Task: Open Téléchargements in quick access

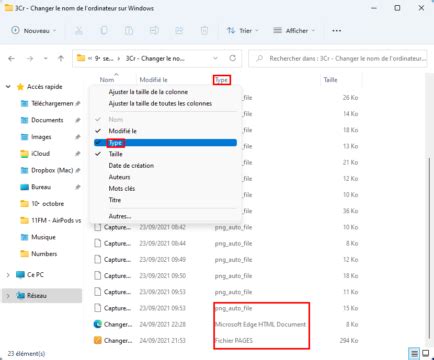Action: pos(47,104)
